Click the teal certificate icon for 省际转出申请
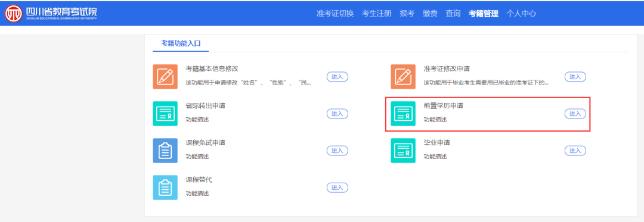The width and height of the screenshot is (644, 222). (x=165, y=114)
